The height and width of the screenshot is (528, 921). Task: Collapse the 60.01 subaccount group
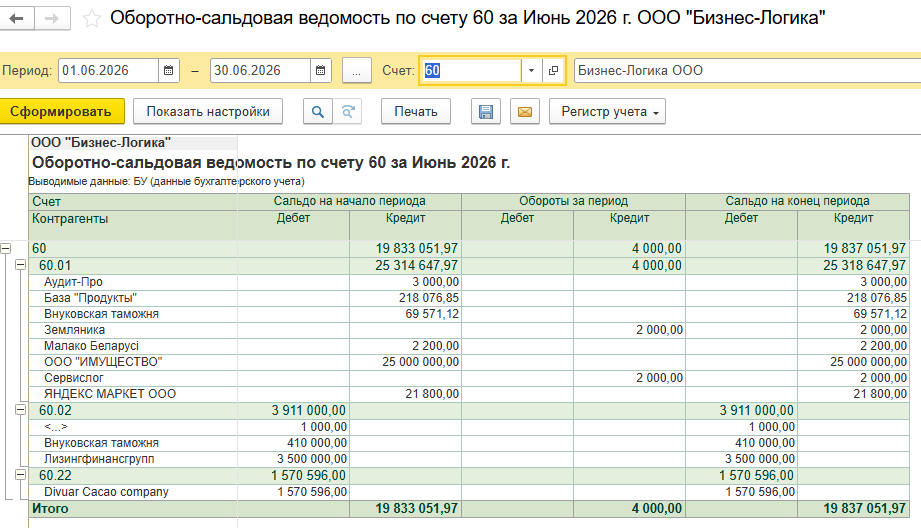coord(21,265)
